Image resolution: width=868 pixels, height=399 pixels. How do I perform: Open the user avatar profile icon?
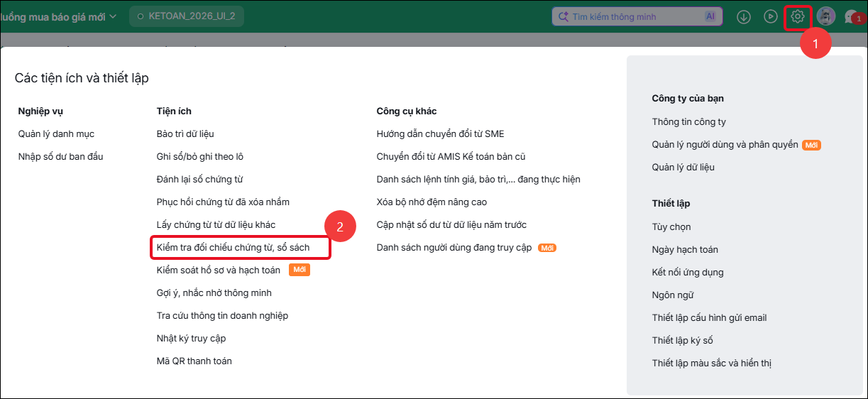tap(826, 16)
